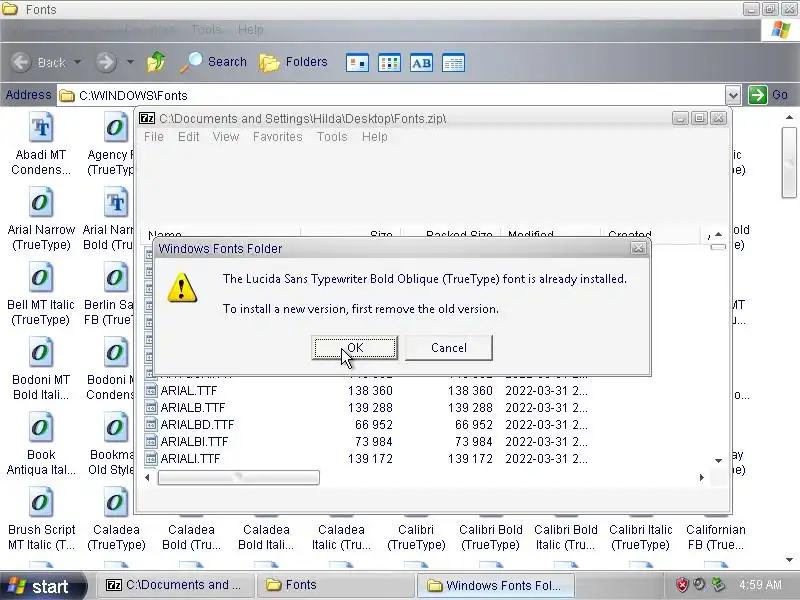Select ARIALB.TTF in the 7-Zip list
This screenshot has width=800, height=600.
coord(192,408)
